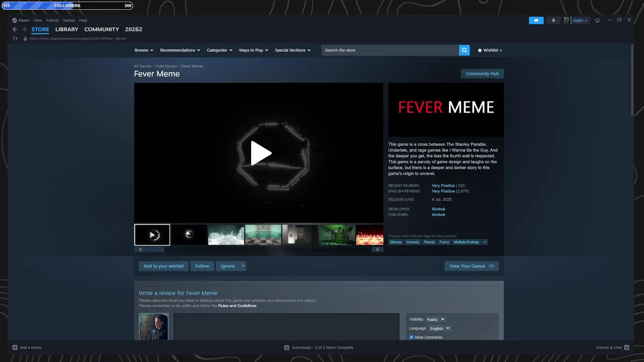This screenshot has width=644, height=362.
Task: Click the Community Hub button
Action: click(482, 73)
